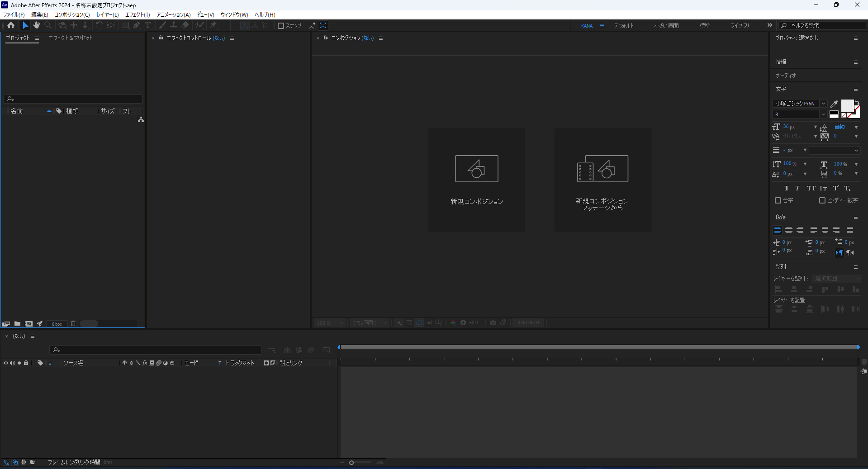Image resolution: width=868 pixels, height=469 pixels.
Task: Click the timeline zoom slider handle
Action: point(351,462)
